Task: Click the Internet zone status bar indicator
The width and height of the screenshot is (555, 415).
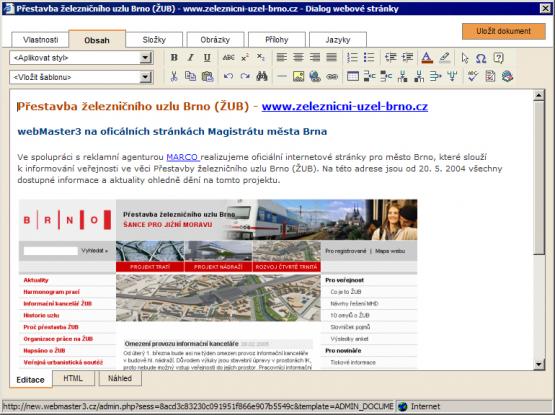Action: (x=419, y=406)
